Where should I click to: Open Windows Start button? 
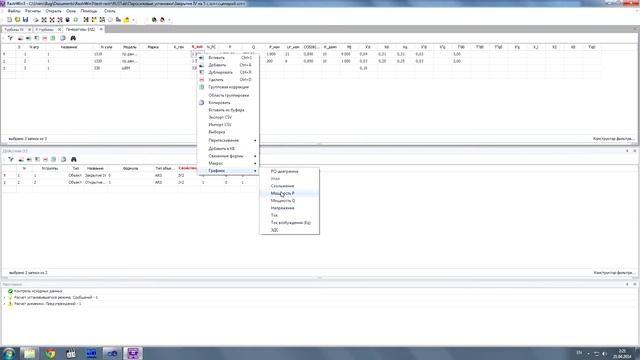click(x=9, y=353)
